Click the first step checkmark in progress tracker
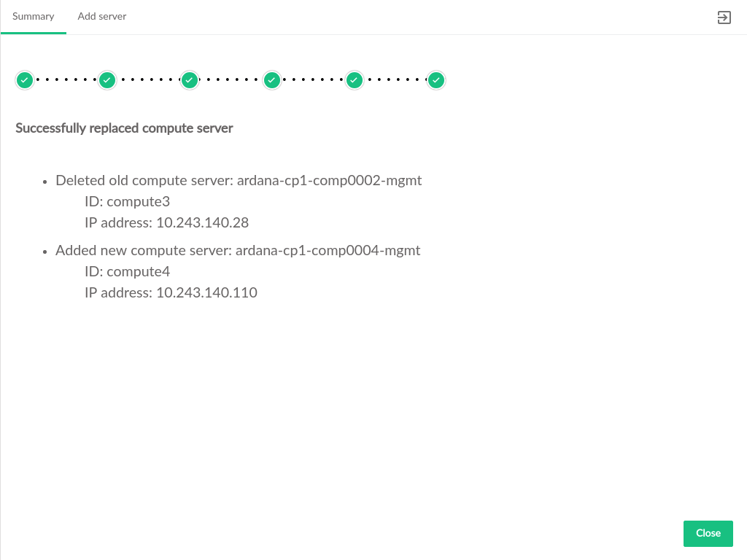 (25, 80)
